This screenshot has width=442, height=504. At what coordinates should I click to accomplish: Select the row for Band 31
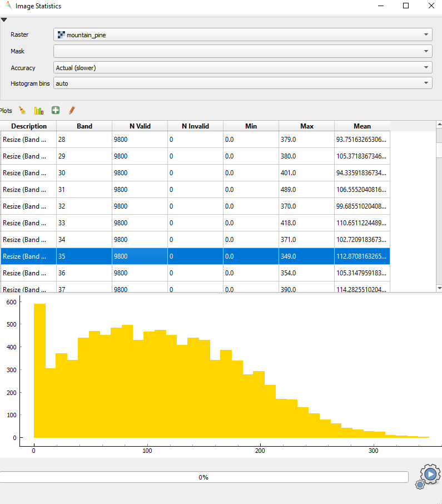click(x=195, y=190)
